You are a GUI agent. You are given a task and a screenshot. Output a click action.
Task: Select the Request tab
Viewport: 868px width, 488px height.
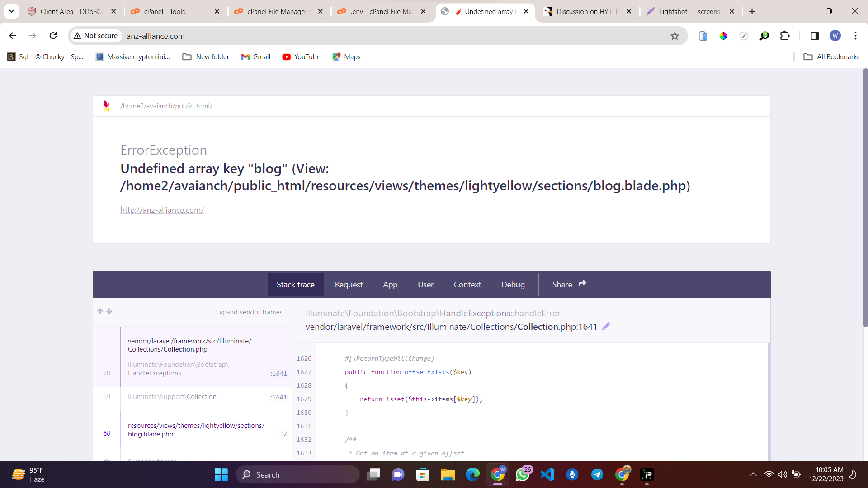point(349,284)
